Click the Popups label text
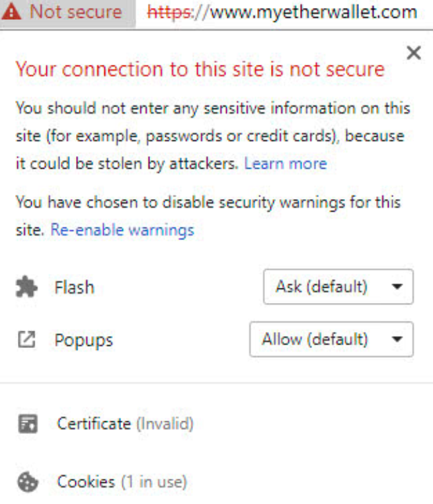 tap(83, 341)
